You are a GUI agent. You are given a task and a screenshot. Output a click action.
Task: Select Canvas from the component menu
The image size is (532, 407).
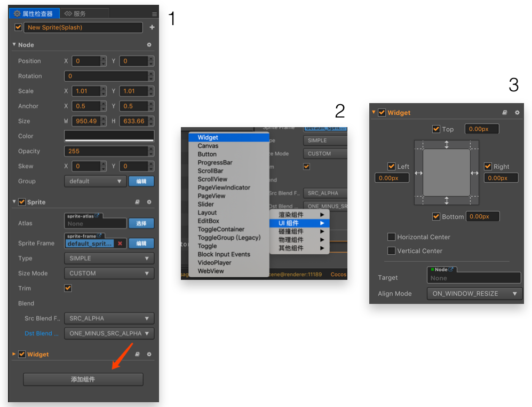(x=229, y=146)
